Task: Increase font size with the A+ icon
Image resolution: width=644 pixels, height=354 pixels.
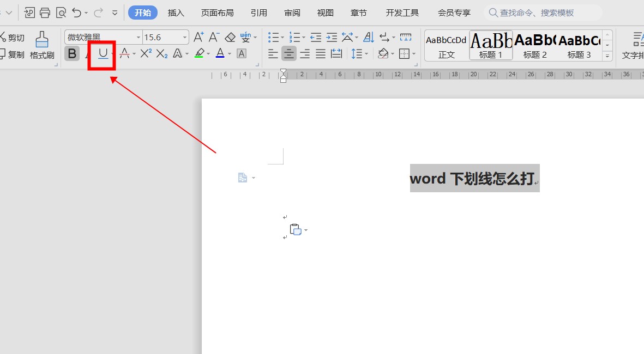Action: click(199, 37)
